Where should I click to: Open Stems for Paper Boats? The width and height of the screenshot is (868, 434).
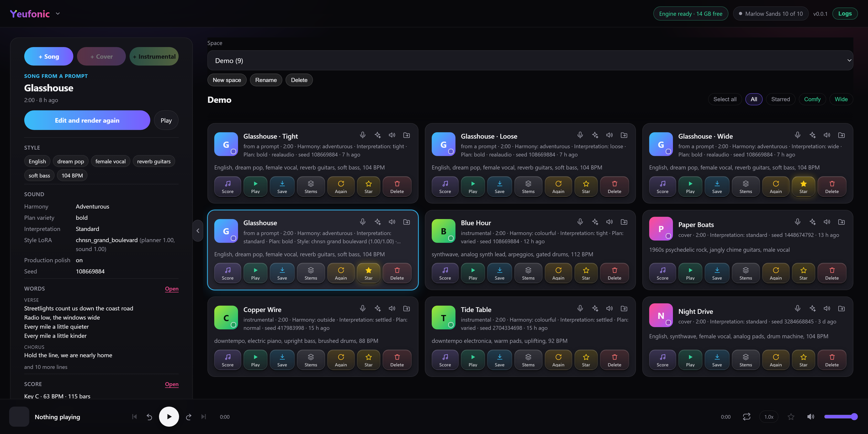point(746,273)
